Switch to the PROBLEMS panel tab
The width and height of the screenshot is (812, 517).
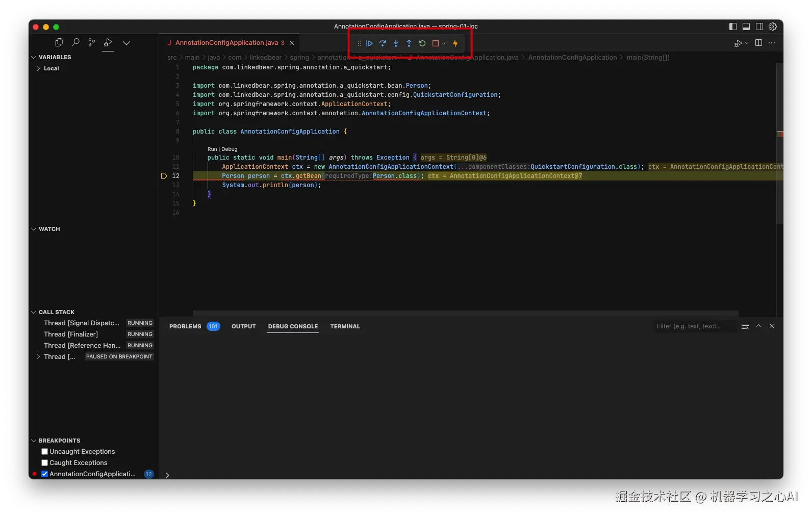[185, 326]
